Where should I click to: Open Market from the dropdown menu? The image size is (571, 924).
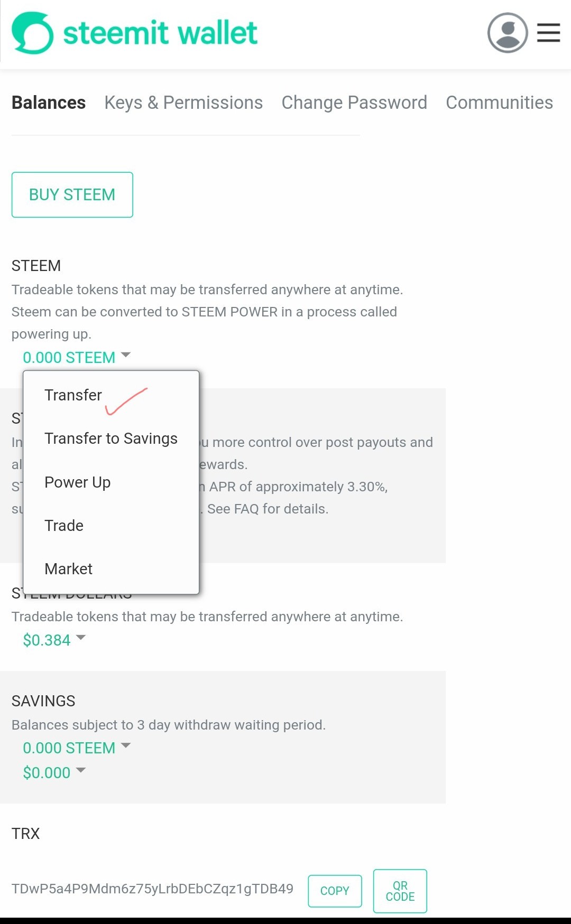(x=68, y=569)
